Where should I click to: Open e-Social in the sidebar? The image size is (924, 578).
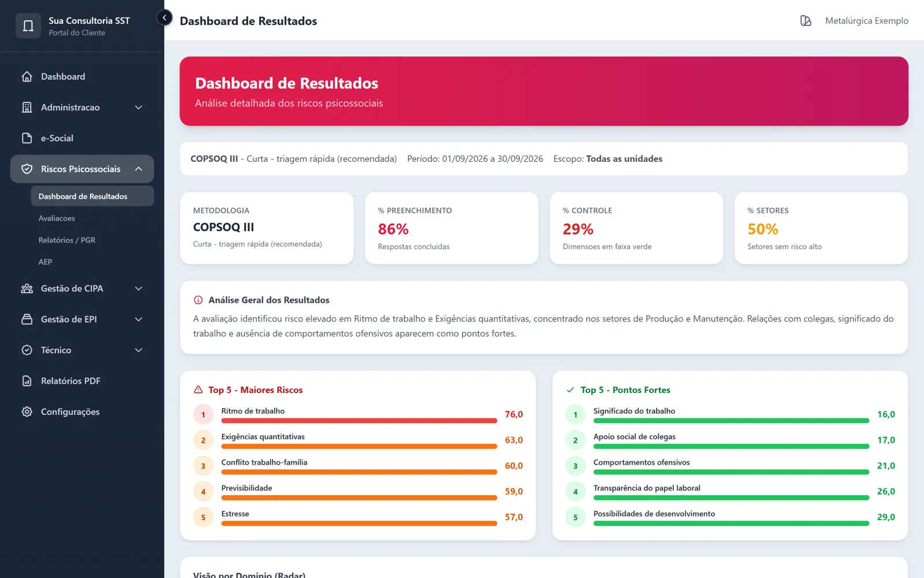[x=82, y=138]
